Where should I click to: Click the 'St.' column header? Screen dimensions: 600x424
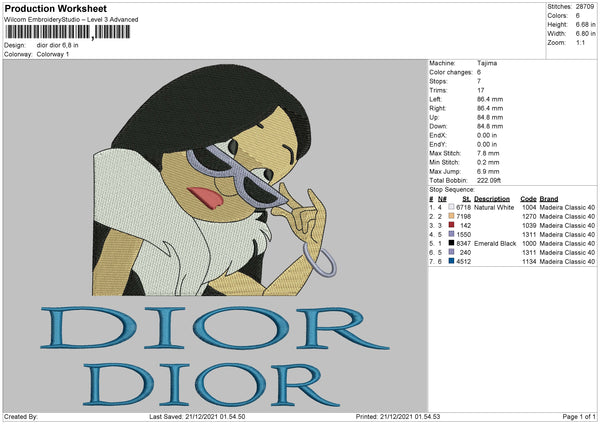tap(466, 199)
